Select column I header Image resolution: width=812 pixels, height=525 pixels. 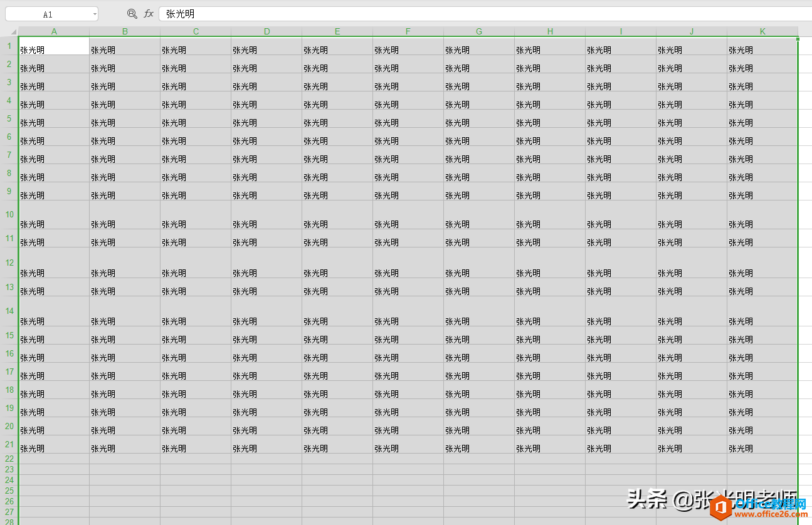click(x=621, y=31)
